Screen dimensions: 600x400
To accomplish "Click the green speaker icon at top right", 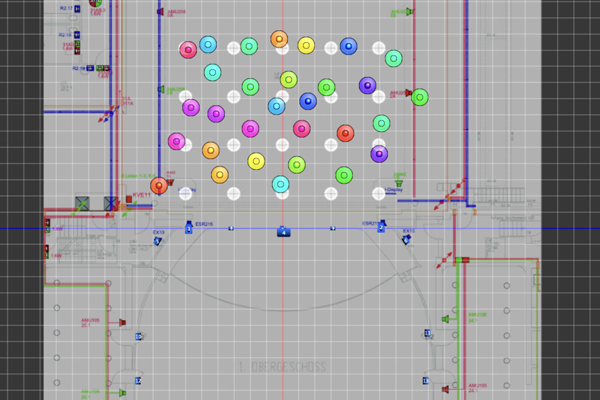I will tap(411, 12).
